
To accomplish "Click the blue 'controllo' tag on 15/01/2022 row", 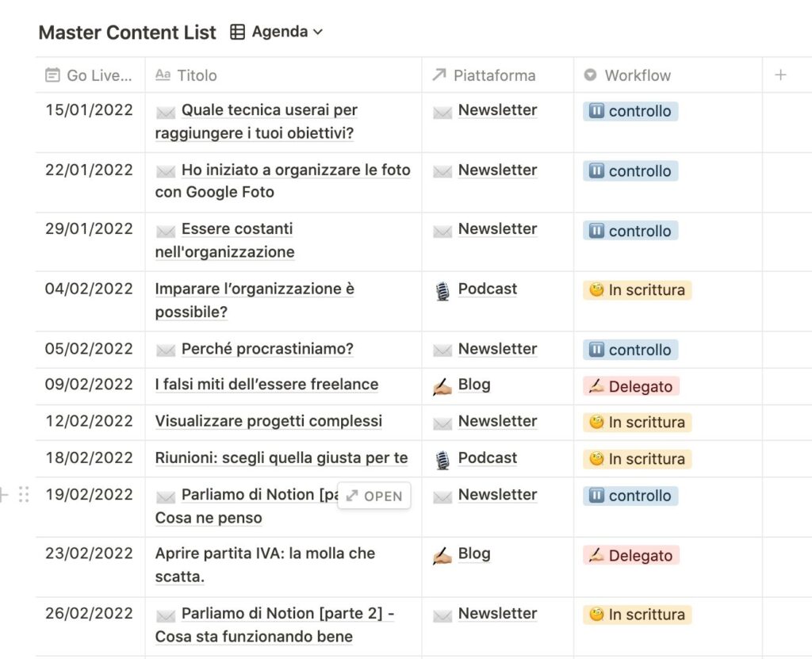I will [x=630, y=111].
